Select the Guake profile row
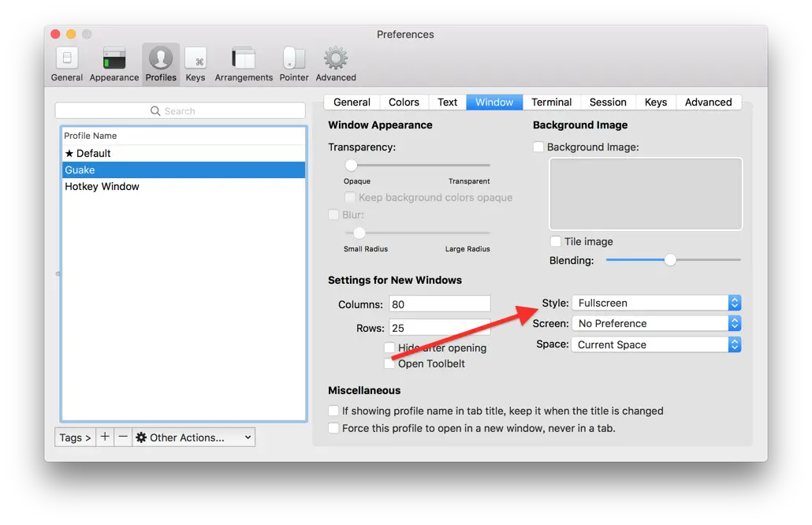This screenshot has width=812, height=525. (x=184, y=169)
